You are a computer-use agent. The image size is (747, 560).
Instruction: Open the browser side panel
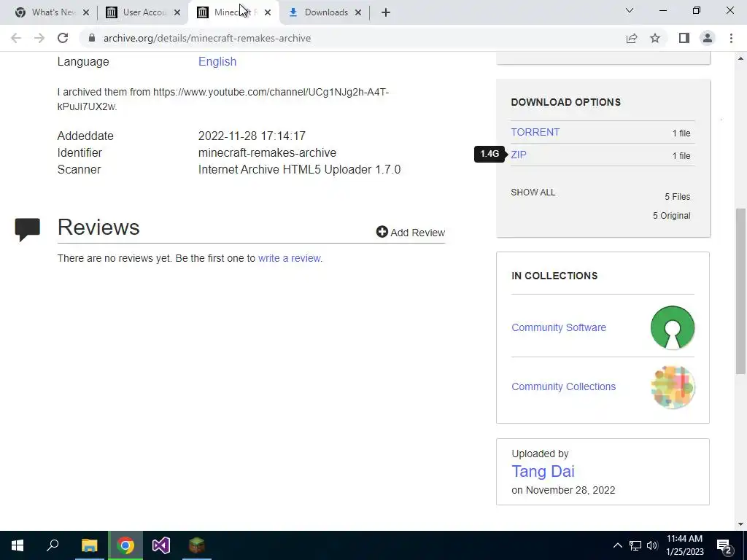pyautogui.click(x=684, y=38)
